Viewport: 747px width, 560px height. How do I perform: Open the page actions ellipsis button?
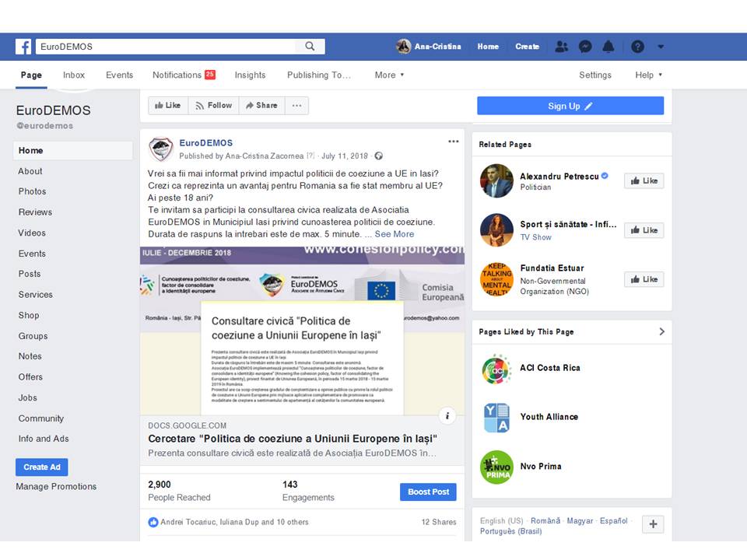point(296,106)
